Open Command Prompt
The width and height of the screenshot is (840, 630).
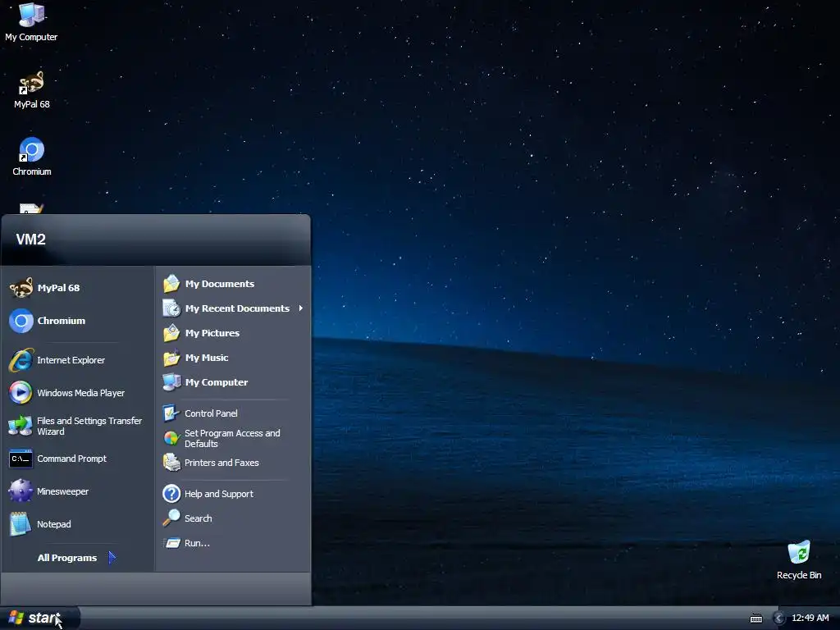coord(78,459)
